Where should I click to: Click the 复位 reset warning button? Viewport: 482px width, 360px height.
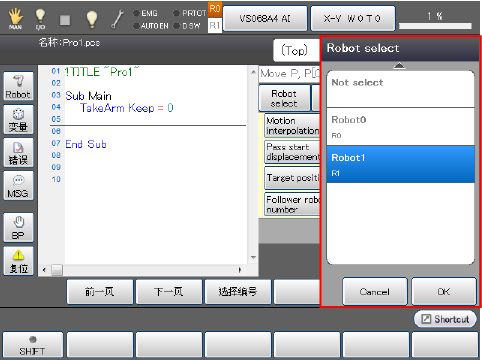[18, 261]
